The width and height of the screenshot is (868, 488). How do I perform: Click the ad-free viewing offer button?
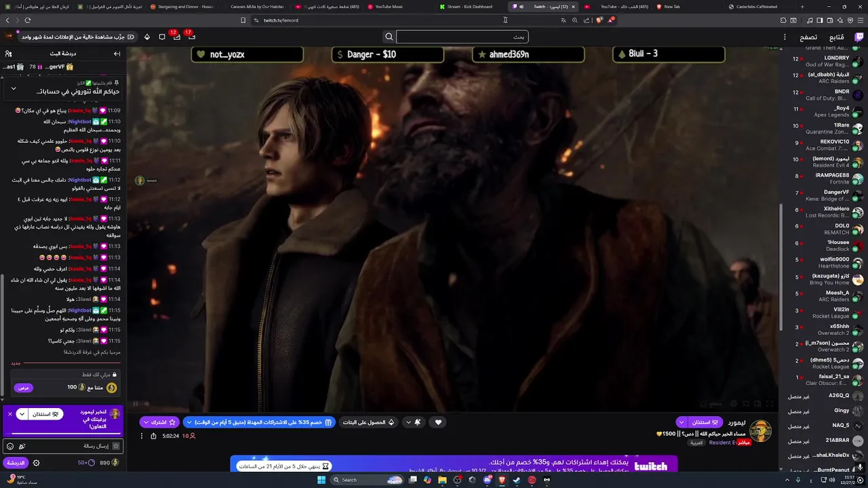(78, 37)
